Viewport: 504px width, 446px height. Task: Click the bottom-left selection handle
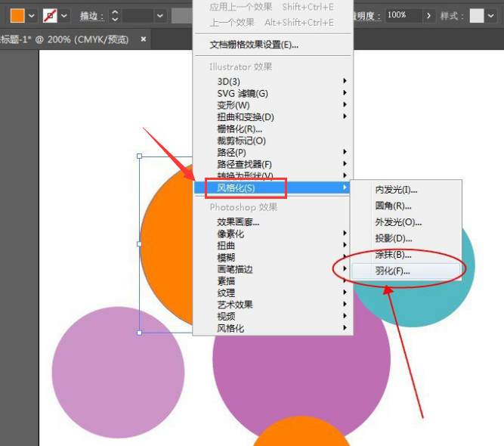(140, 333)
